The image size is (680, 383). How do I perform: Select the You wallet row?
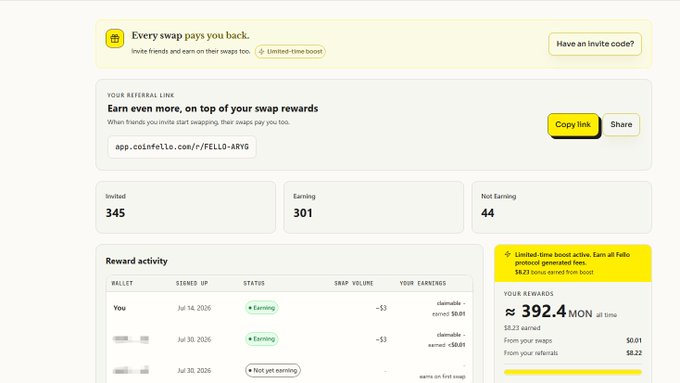289,308
